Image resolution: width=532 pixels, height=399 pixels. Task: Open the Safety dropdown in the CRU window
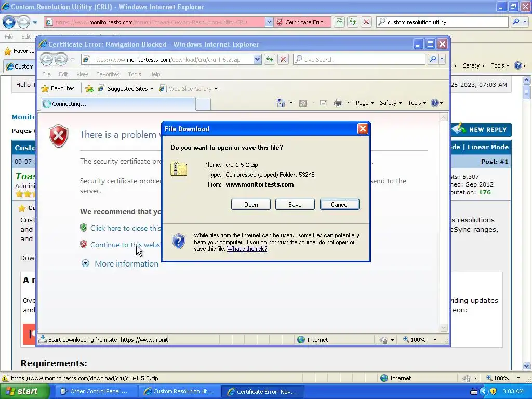pyautogui.click(x=474, y=65)
